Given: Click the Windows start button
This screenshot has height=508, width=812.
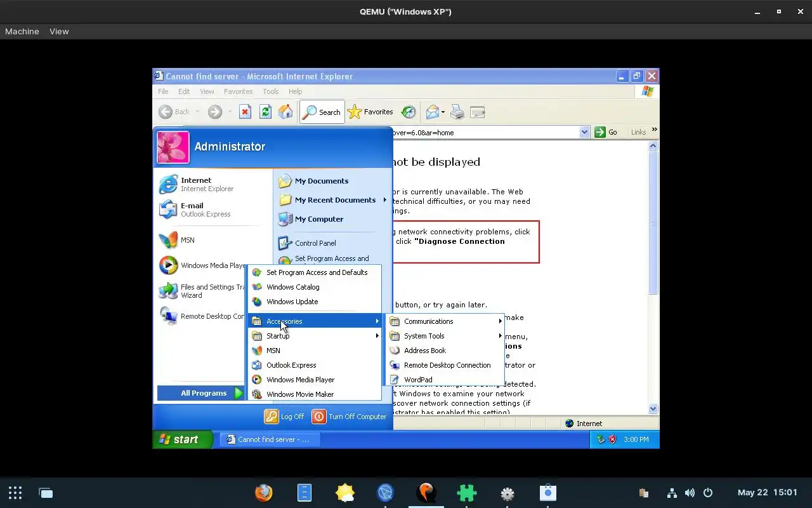Looking at the screenshot, I should click(x=182, y=439).
